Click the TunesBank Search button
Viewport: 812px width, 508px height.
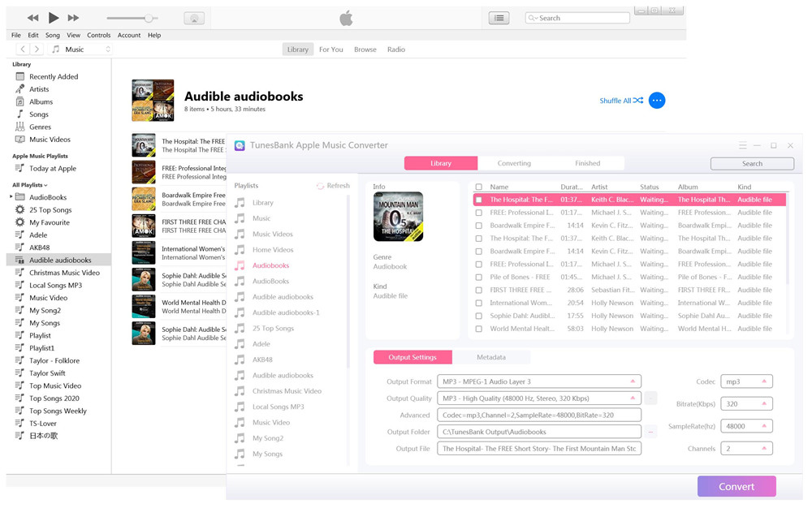click(x=752, y=163)
